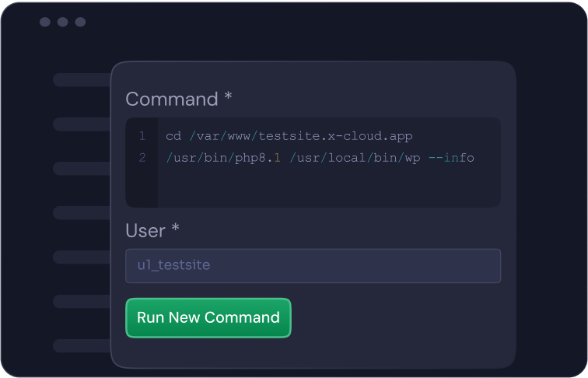Click the cd /var/www/testsite.x-cloud.app code line
This screenshot has height=378, width=588.
click(289, 136)
